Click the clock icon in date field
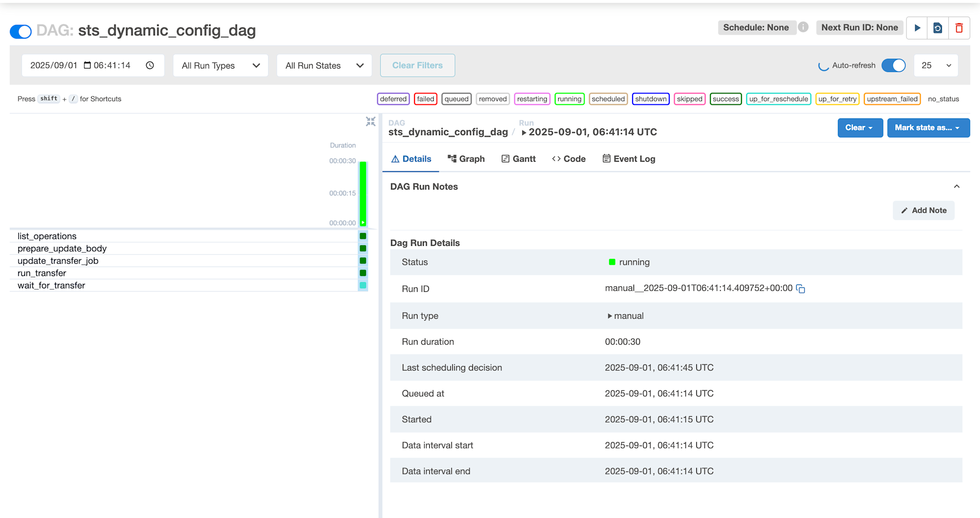Viewport: 980px width, 518px height. [x=150, y=65]
